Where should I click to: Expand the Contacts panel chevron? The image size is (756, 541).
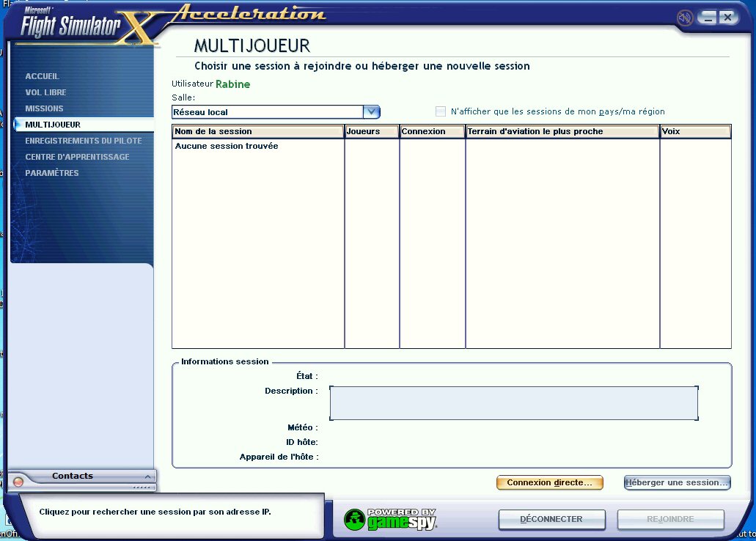point(147,477)
